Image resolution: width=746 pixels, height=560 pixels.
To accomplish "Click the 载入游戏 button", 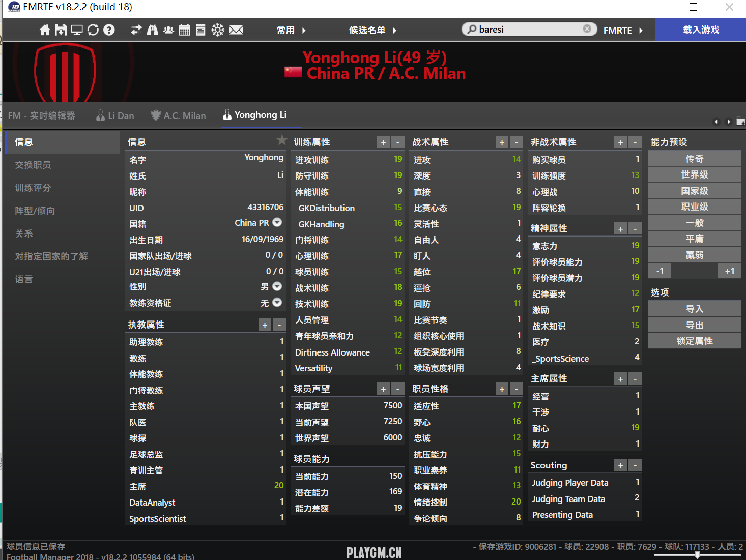I will click(701, 30).
